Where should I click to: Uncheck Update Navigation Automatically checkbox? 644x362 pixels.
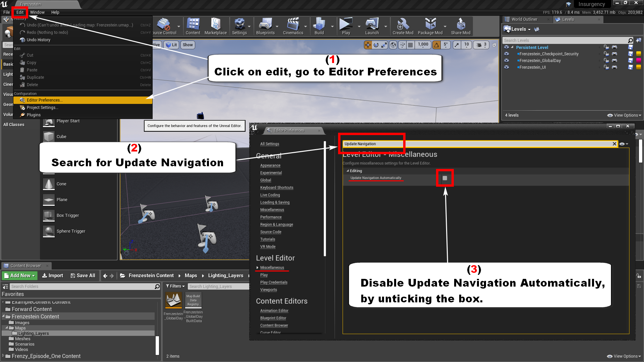click(x=445, y=178)
